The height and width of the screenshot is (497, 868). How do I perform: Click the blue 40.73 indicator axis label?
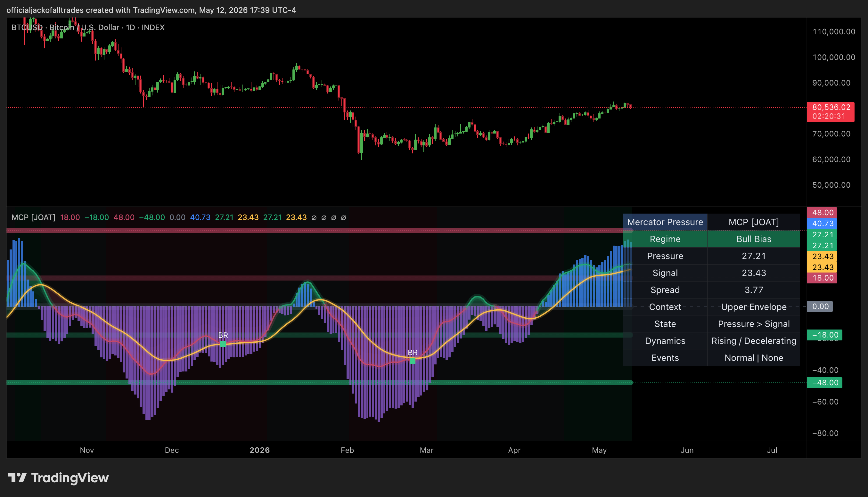click(x=823, y=223)
